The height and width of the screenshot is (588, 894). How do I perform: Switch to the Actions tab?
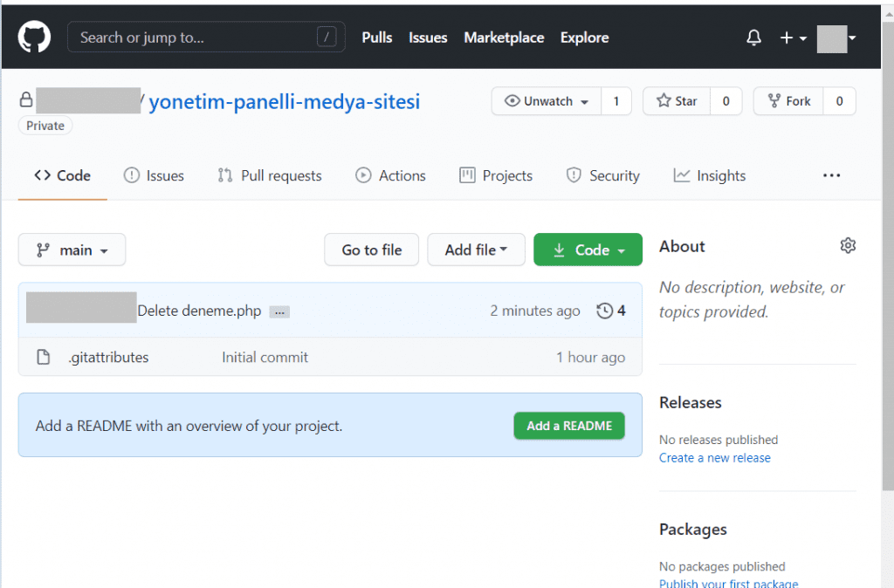[390, 175]
